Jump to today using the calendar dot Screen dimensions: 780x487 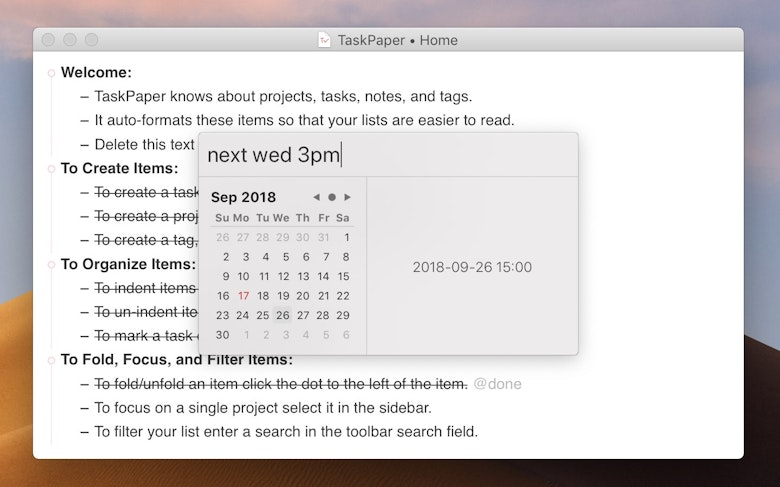(x=332, y=197)
